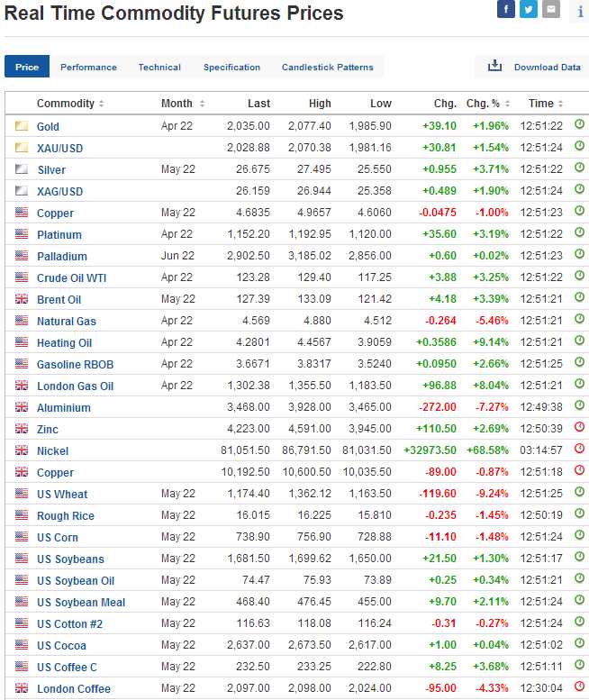Click the Twitter share icon

[x=529, y=10]
